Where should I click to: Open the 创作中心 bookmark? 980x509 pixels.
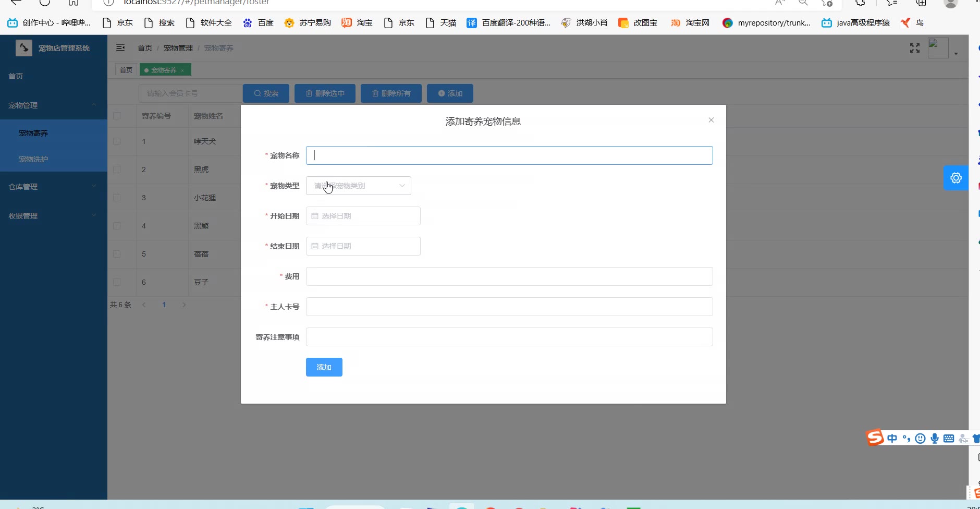point(49,23)
